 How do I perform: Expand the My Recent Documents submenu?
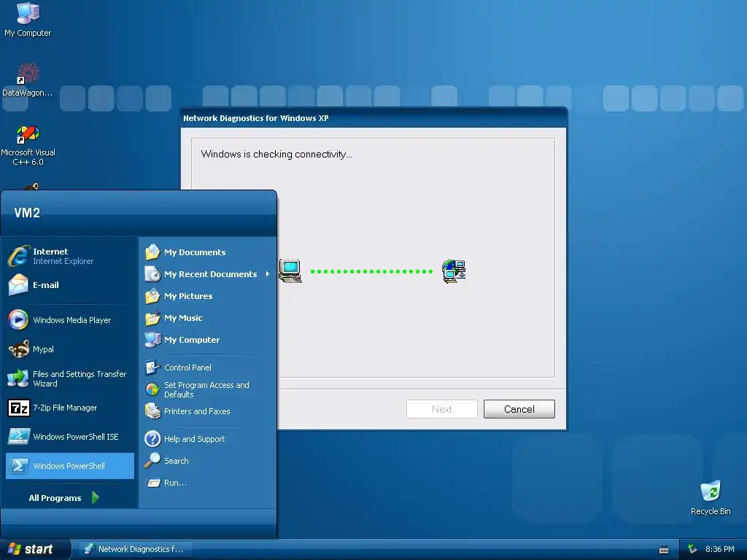coord(207,274)
